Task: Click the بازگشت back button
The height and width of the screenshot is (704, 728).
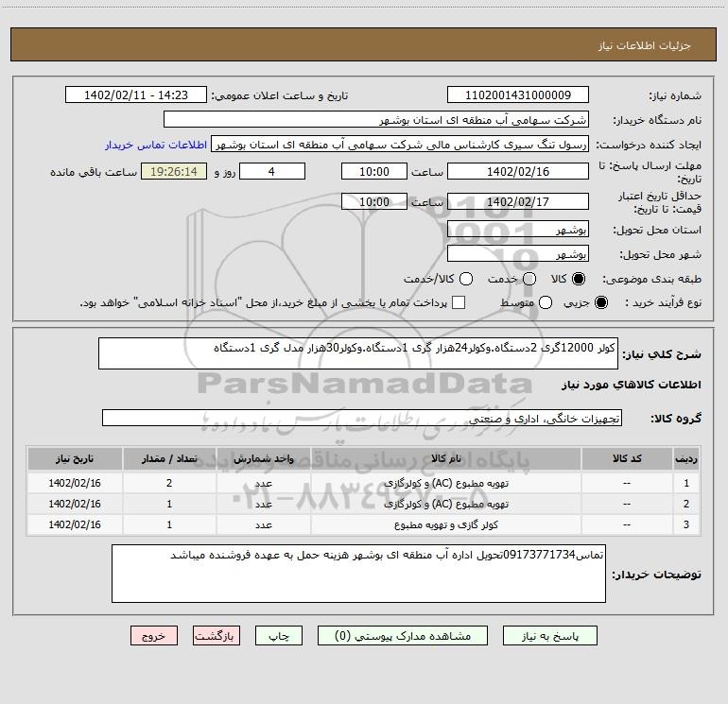Action: point(217,636)
